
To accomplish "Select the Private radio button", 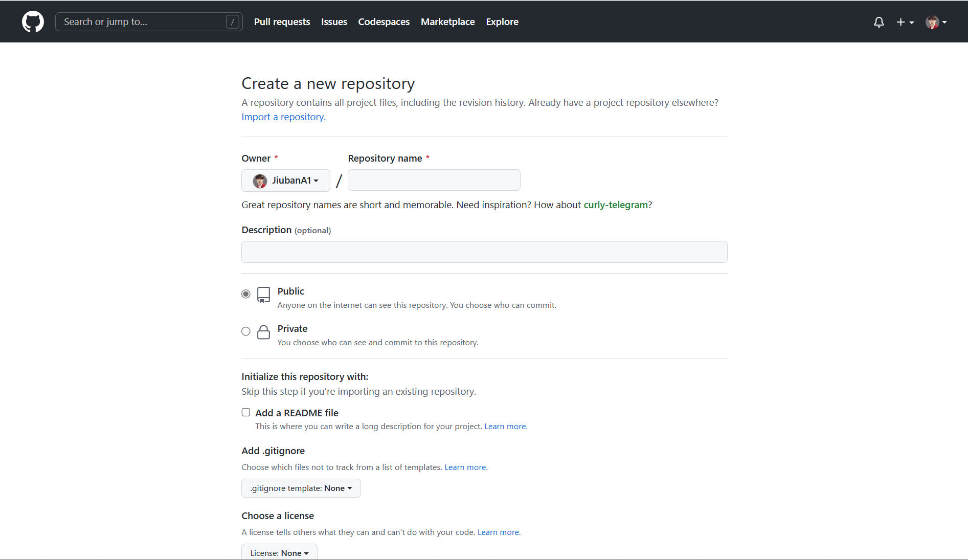I will (246, 331).
